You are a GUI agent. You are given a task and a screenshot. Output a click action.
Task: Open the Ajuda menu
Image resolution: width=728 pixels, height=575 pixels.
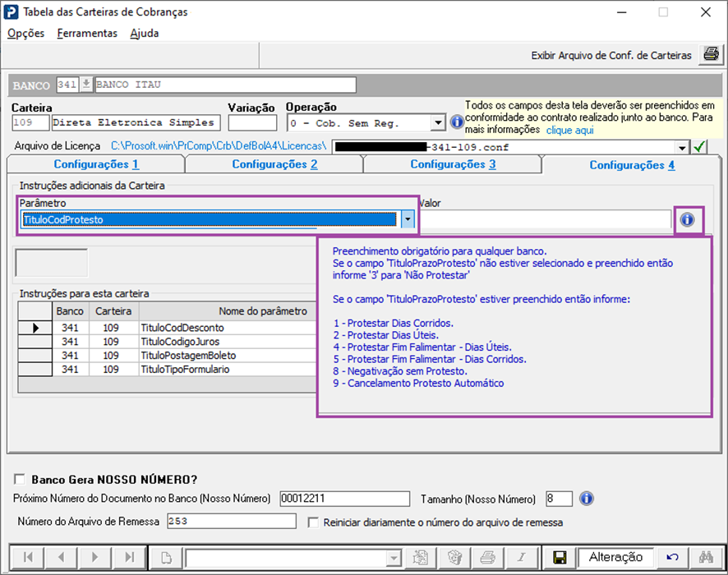[x=145, y=34]
